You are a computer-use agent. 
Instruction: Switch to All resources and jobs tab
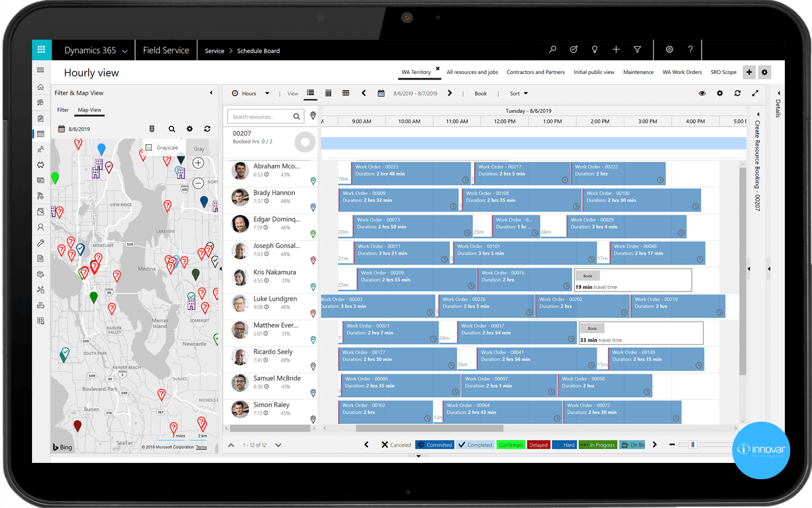tap(472, 72)
